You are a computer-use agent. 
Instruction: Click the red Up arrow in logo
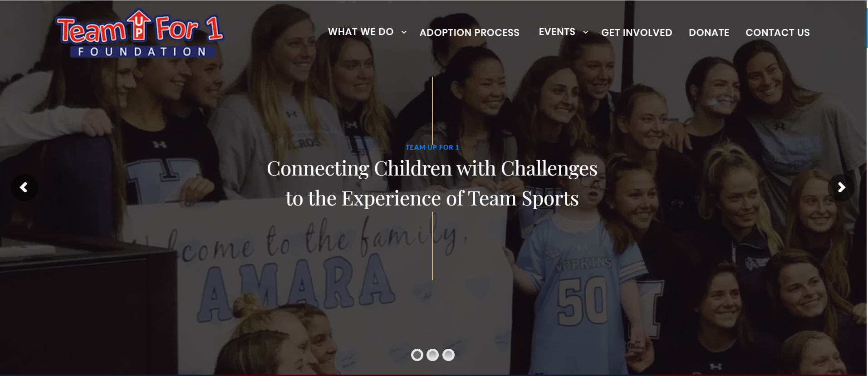(x=139, y=24)
